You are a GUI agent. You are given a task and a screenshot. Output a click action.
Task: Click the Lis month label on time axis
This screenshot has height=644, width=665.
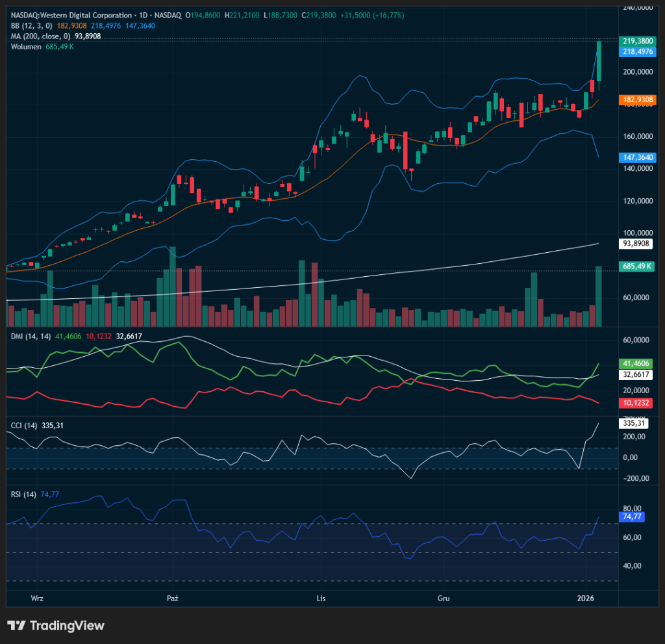tap(320, 597)
